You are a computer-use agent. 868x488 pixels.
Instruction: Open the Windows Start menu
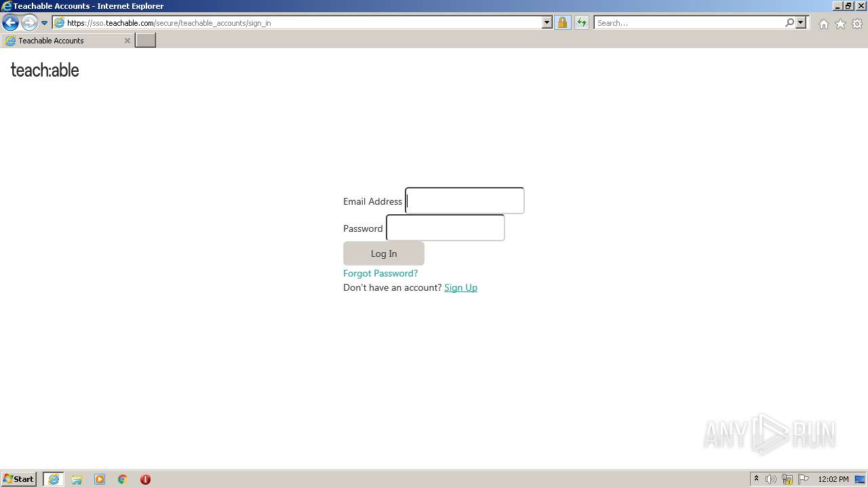point(19,479)
